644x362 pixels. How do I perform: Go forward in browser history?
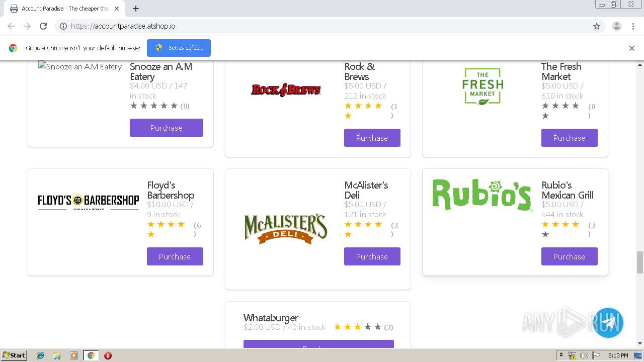click(x=27, y=26)
